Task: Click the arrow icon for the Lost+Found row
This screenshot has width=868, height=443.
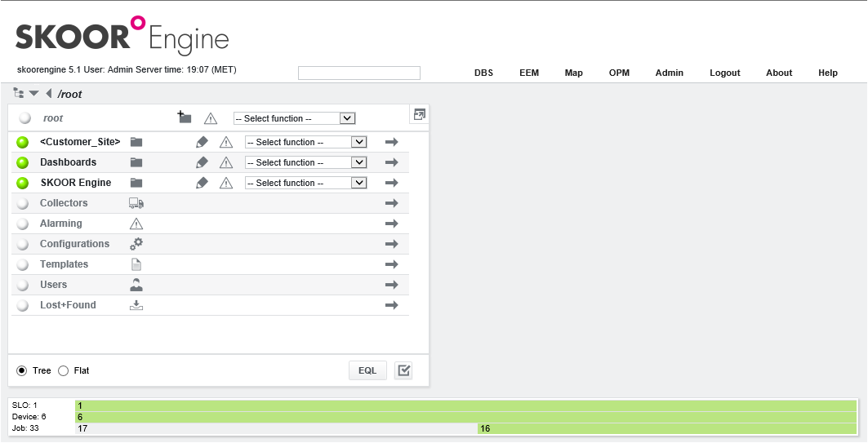Action: 392,305
